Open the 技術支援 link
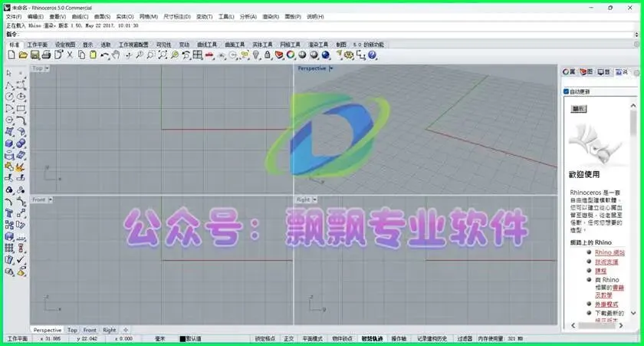This screenshot has width=644, height=346. (x=606, y=262)
